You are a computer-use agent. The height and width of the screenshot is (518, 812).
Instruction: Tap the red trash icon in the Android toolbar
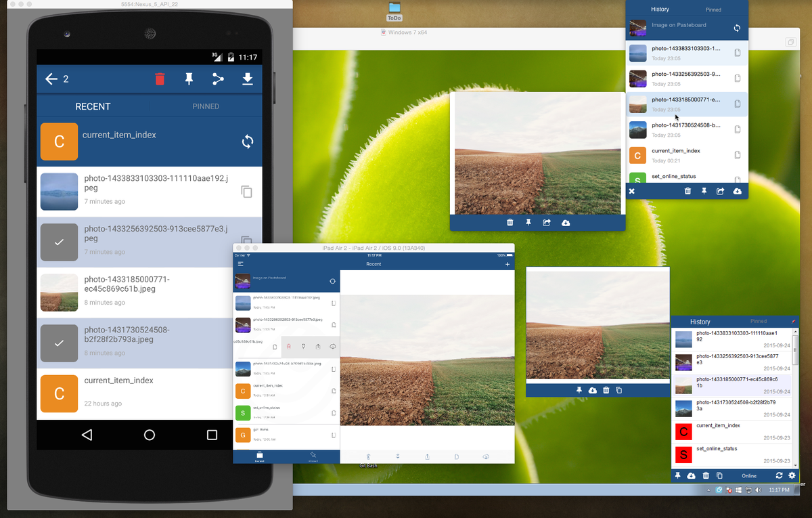point(160,79)
